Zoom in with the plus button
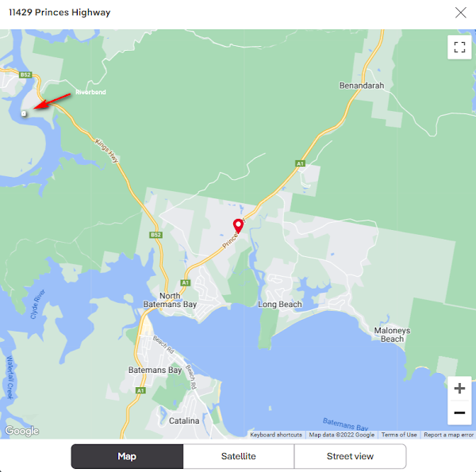Image resolution: width=476 pixels, height=472 pixels. pos(459,388)
